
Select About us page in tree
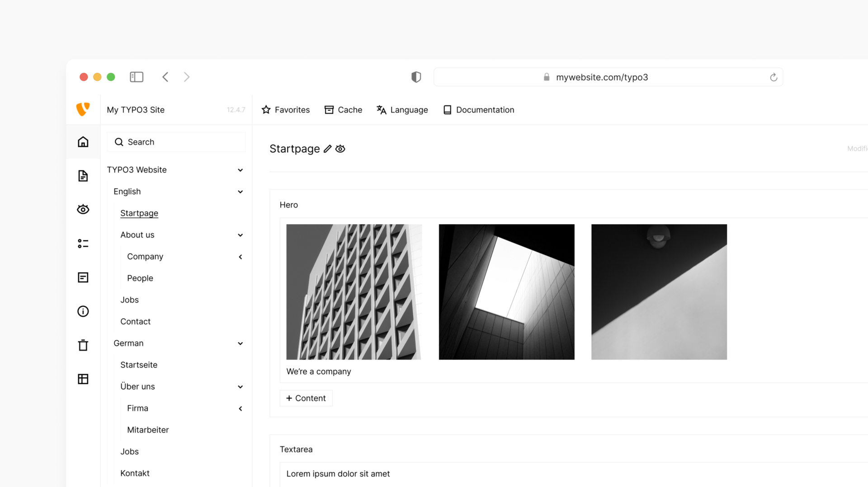tap(137, 235)
